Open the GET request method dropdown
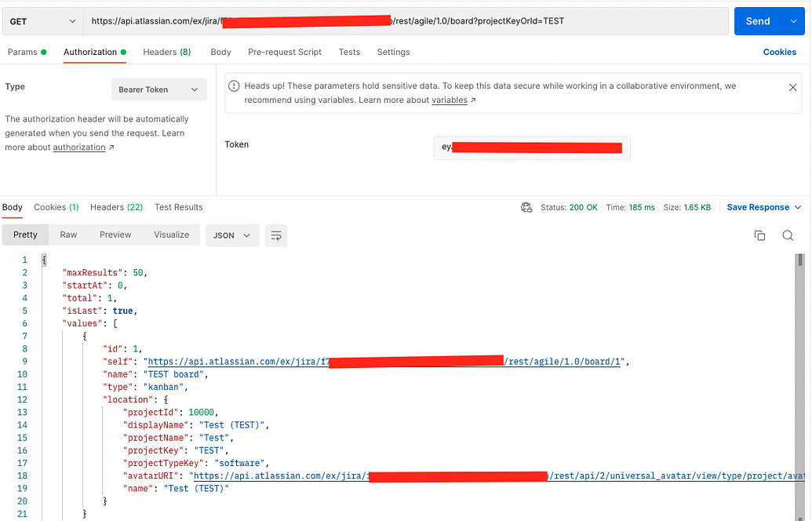 (42, 21)
